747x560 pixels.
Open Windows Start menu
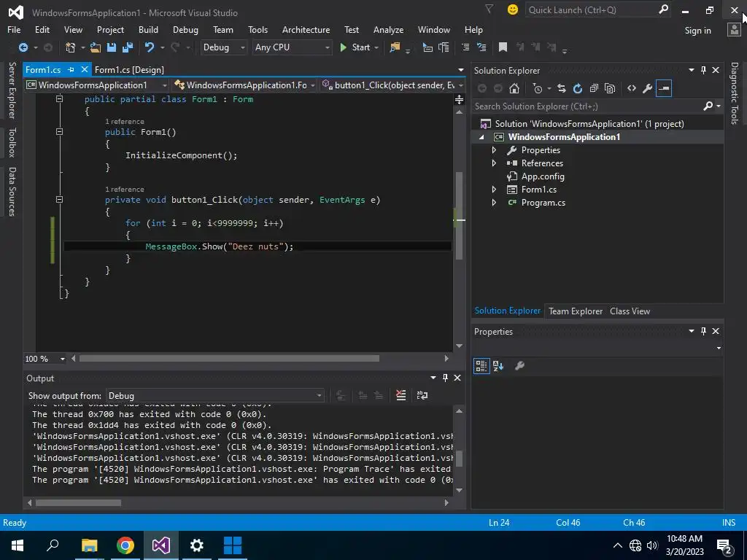click(x=18, y=545)
